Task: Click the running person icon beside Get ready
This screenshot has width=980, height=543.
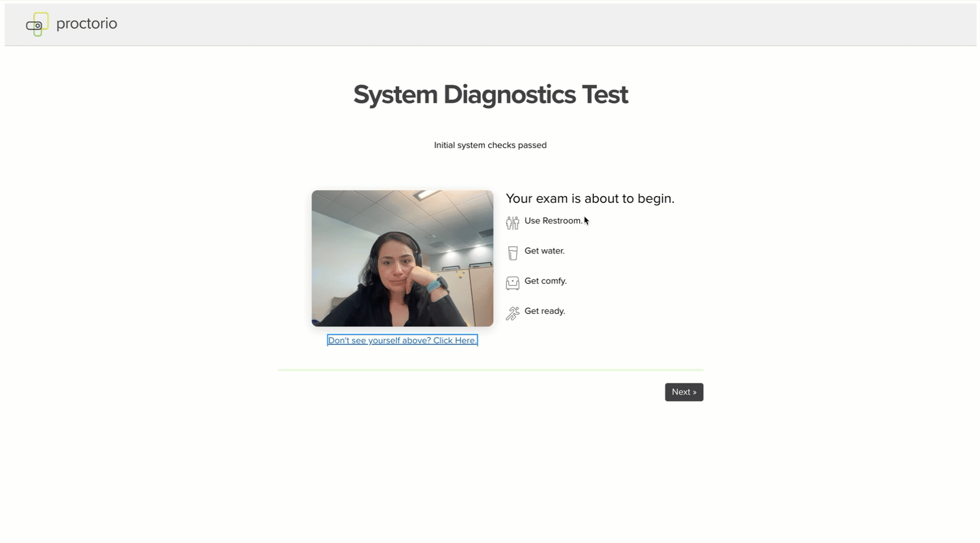Action: click(512, 313)
